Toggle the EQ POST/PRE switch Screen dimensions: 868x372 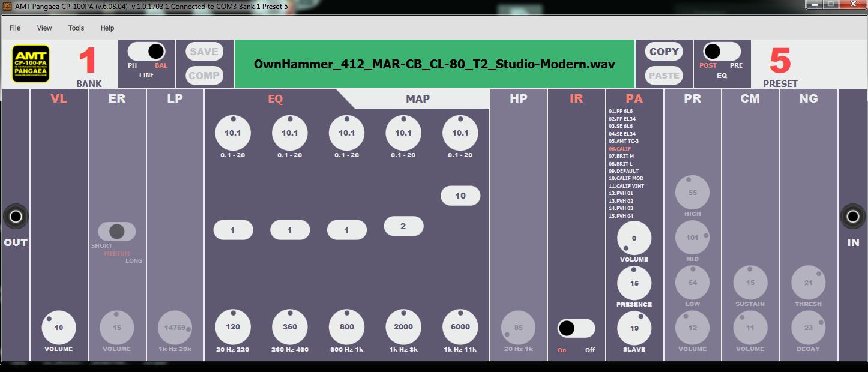[x=722, y=52]
